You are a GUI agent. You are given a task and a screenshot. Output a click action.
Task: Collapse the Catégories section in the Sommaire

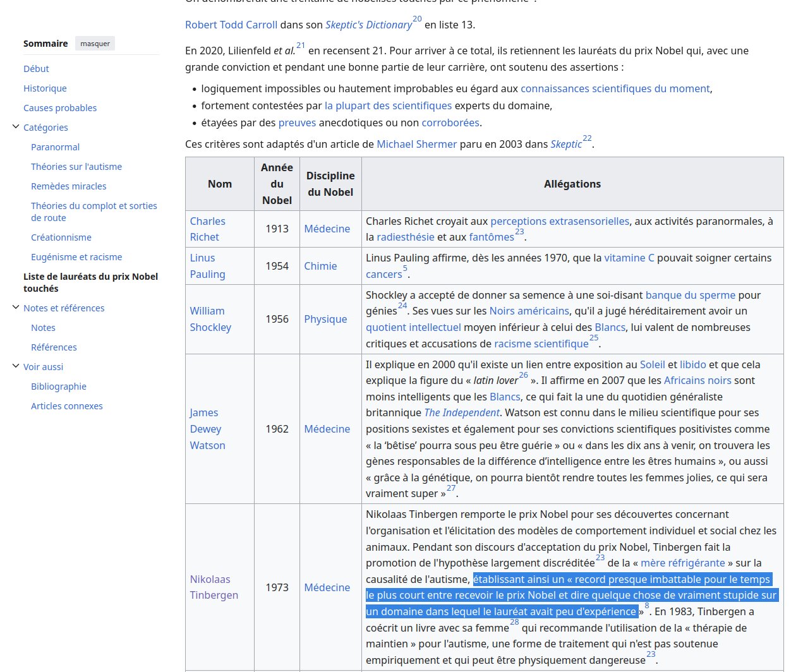click(x=16, y=127)
